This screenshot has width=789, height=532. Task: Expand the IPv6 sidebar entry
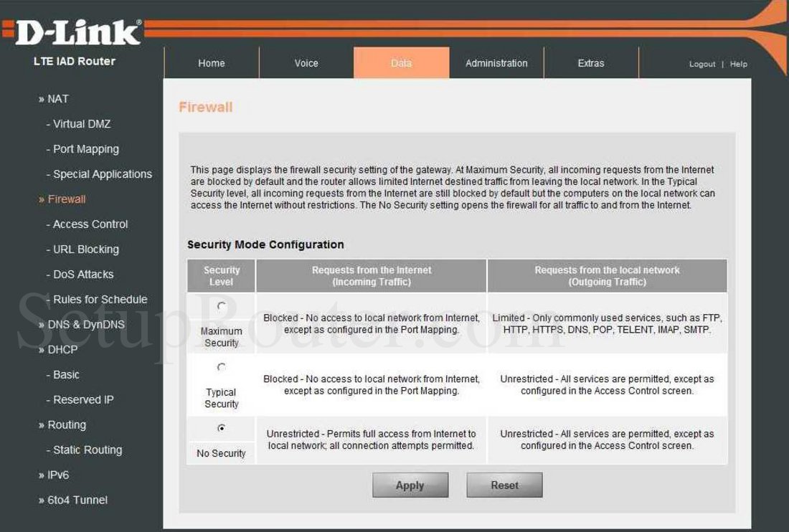pyautogui.click(x=56, y=475)
